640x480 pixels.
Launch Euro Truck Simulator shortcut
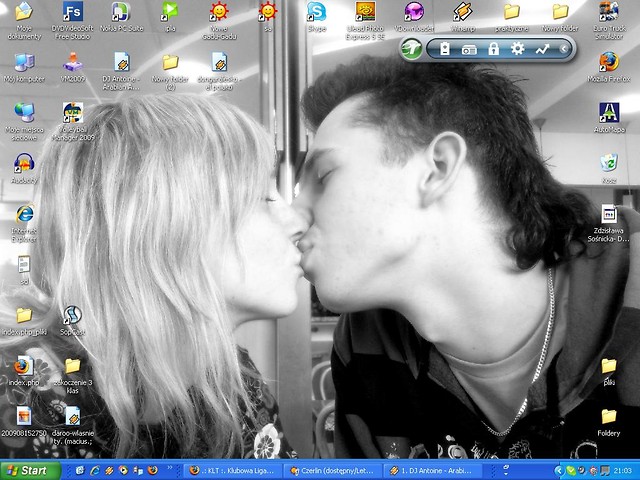[609, 20]
